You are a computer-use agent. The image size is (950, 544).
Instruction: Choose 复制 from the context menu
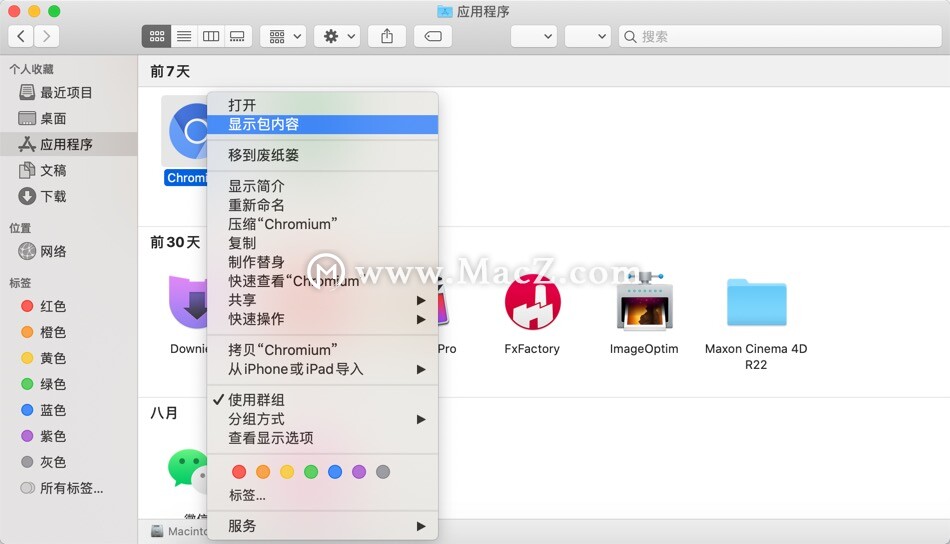coord(322,243)
